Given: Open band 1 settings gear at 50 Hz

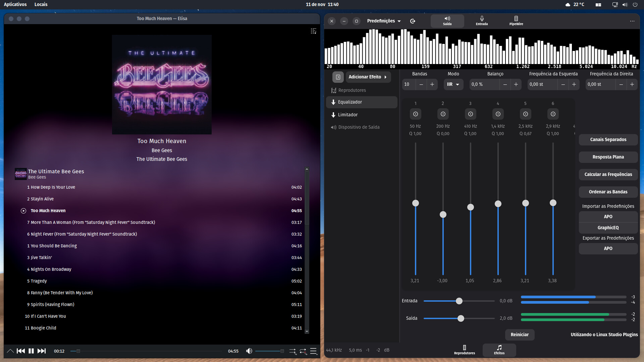Looking at the screenshot, I should tap(415, 114).
